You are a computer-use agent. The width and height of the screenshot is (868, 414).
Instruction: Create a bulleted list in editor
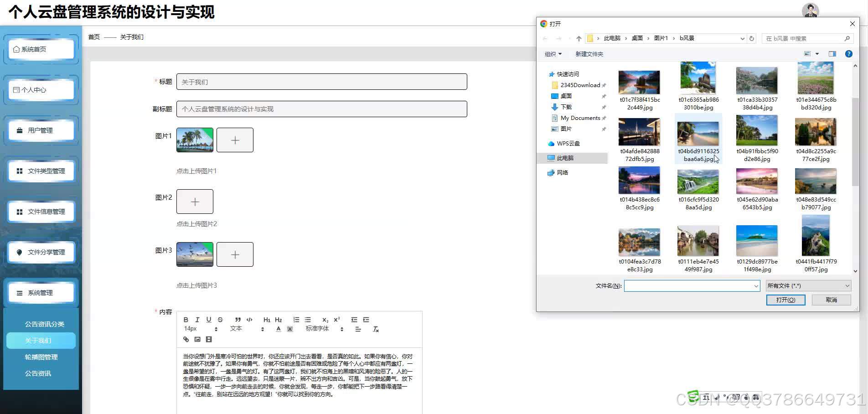point(308,320)
